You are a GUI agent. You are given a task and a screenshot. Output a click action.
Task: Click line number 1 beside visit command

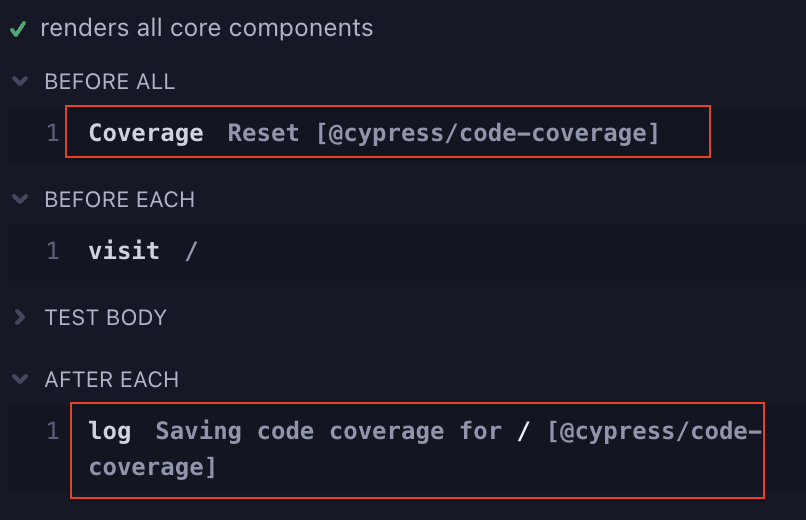coord(53,251)
